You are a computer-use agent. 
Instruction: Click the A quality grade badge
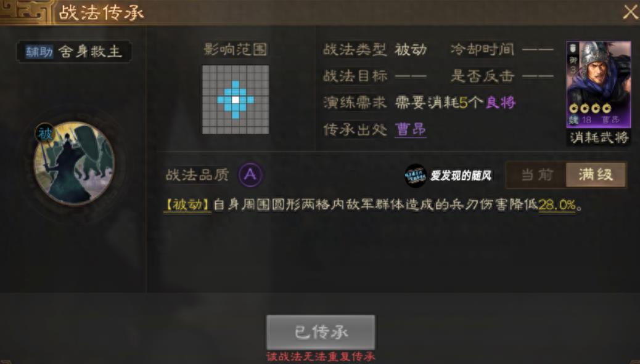coord(250,175)
